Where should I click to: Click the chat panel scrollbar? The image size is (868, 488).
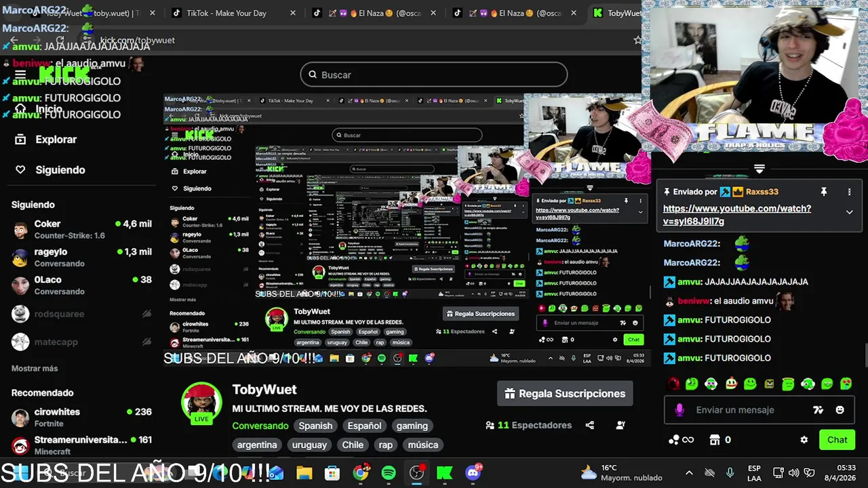pyautogui.click(x=865, y=355)
